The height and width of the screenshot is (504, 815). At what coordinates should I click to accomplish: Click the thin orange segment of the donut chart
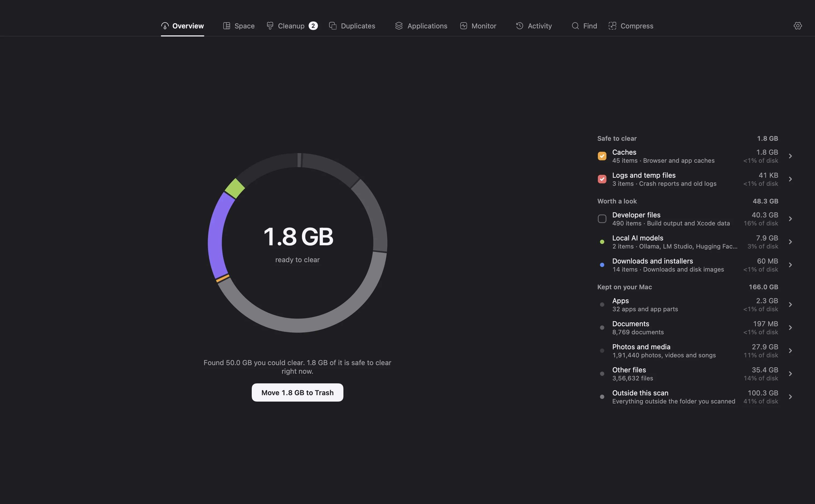tap(223, 278)
